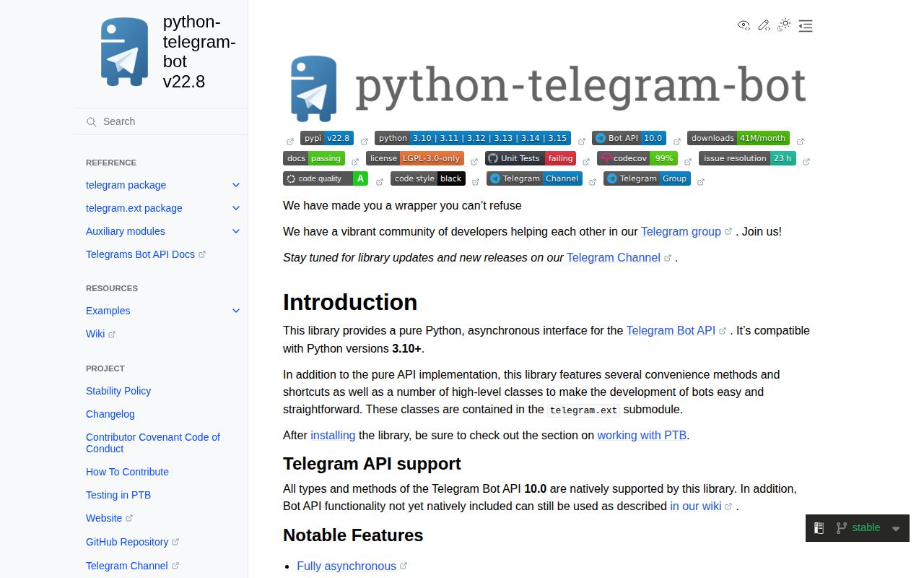Open telegram package reference

[x=126, y=185]
